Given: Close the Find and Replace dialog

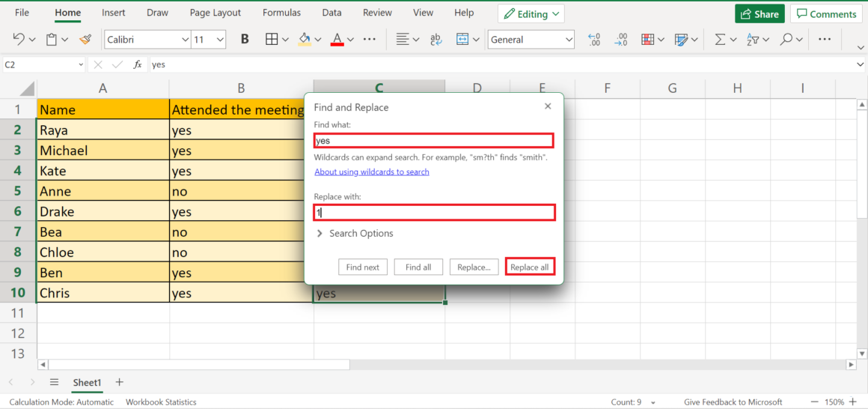Looking at the screenshot, I should (548, 106).
